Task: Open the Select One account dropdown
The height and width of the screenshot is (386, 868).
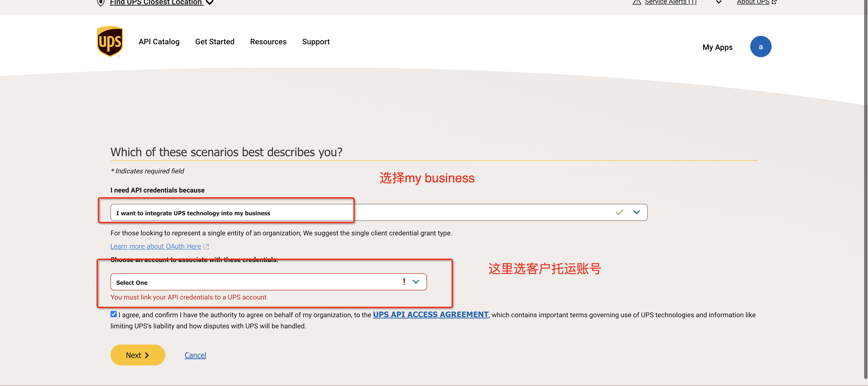Action: [x=268, y=282]
